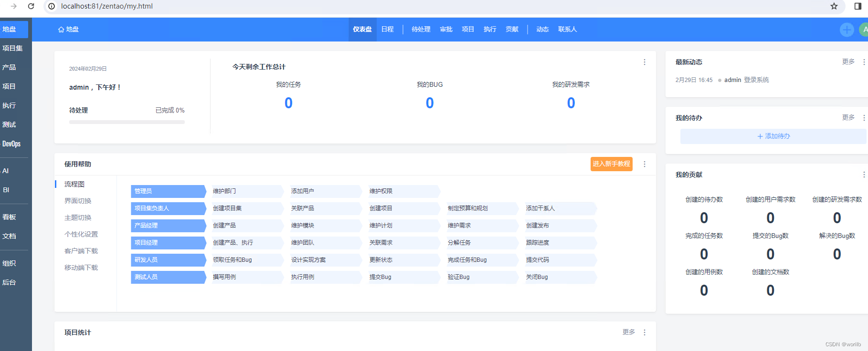This screenshot has height=351, width=868.
Task: Bookmark page with the star icon
Action: click(x=834, y=6)
